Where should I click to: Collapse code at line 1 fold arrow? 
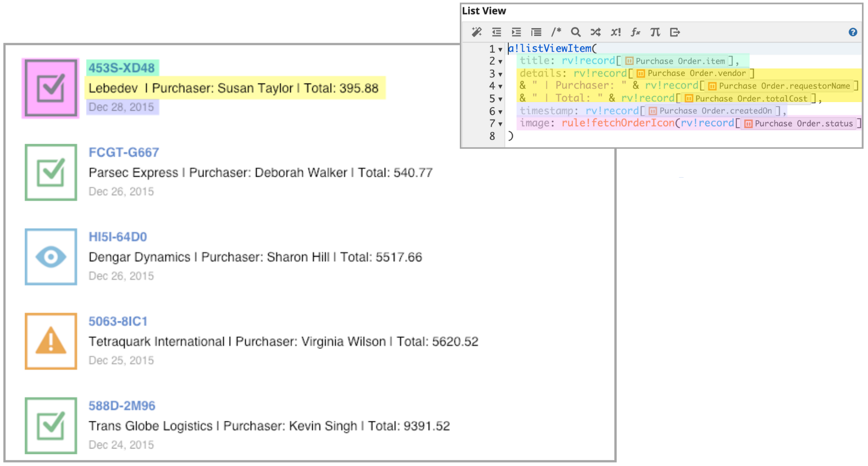pos(500,50)
